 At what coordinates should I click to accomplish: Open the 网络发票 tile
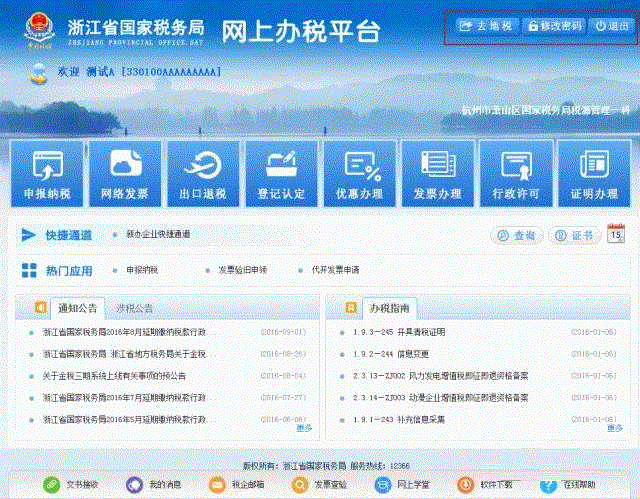[125, 174]
